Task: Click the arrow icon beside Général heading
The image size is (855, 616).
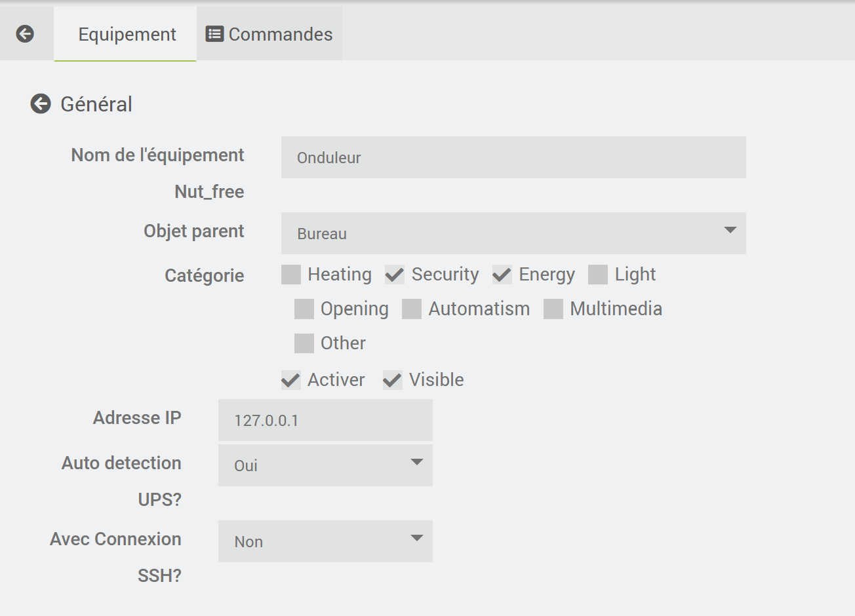Action: 41,104
